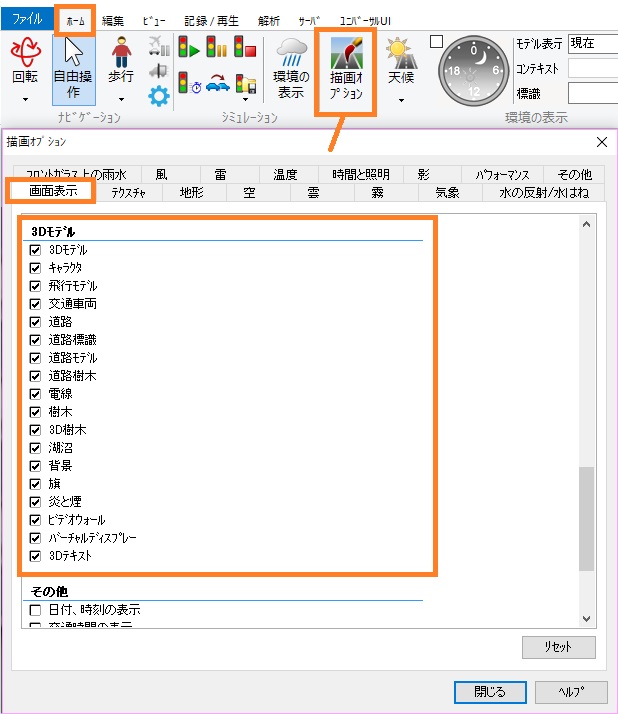Activate the 自由操作 free-move cursor tool

73,69
